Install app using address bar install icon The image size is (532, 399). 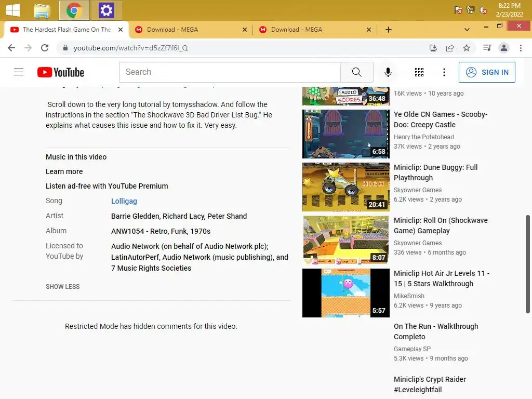433,48
